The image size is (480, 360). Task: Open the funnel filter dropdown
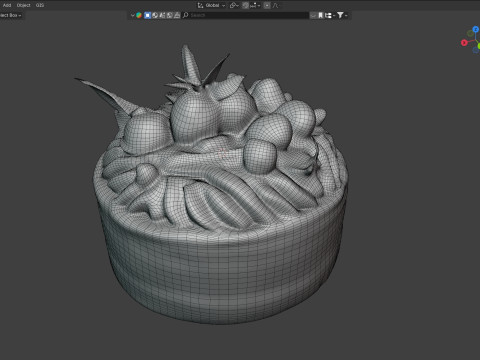point(342,15)
